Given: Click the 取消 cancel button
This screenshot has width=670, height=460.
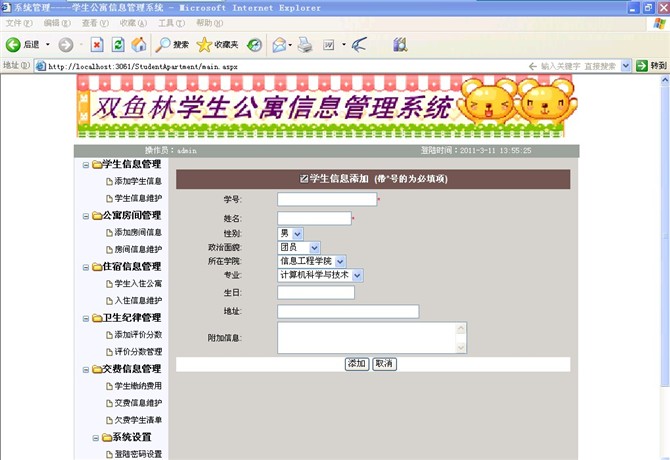Looking at the screenshot, I should 384,363.
